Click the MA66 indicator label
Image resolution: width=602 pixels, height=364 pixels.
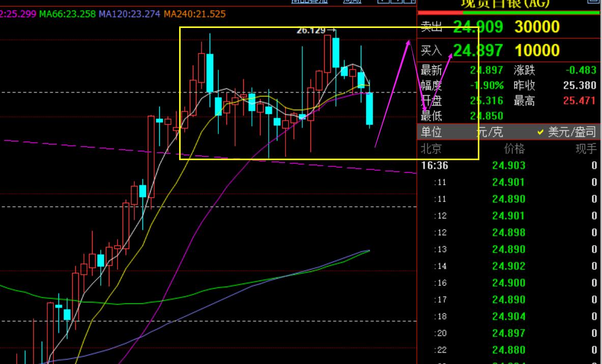[68, 15]
